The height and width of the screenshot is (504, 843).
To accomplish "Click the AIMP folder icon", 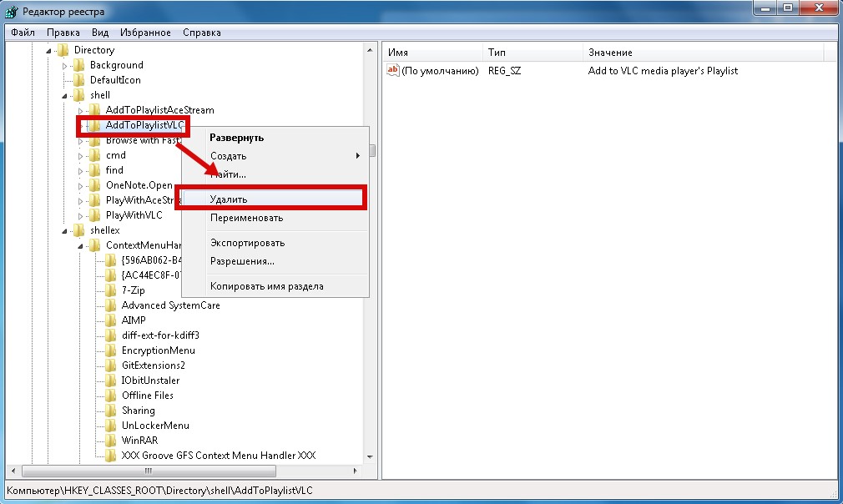I will [x=110, y=320].
